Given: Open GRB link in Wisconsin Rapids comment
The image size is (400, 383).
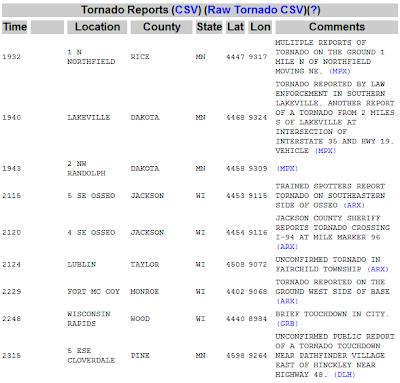Looking at the screenshot, I should pyautogui.click(x=287, y=324).
